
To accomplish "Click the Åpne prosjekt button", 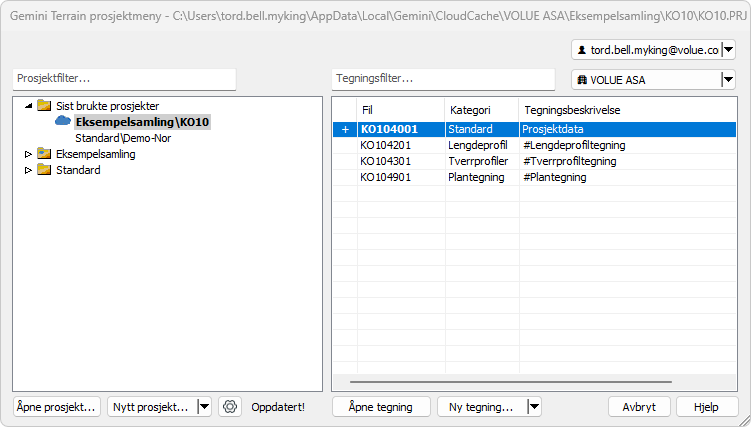I will coord(57,407).
